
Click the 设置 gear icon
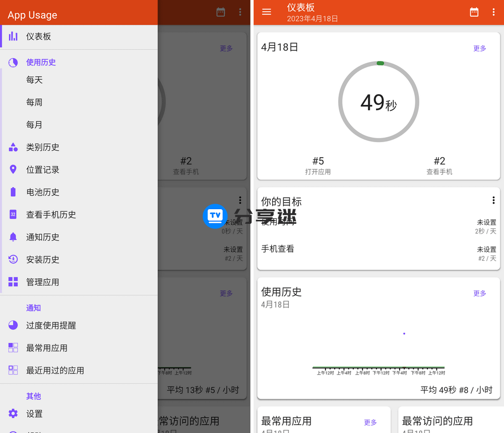click(x=13, y=414)
